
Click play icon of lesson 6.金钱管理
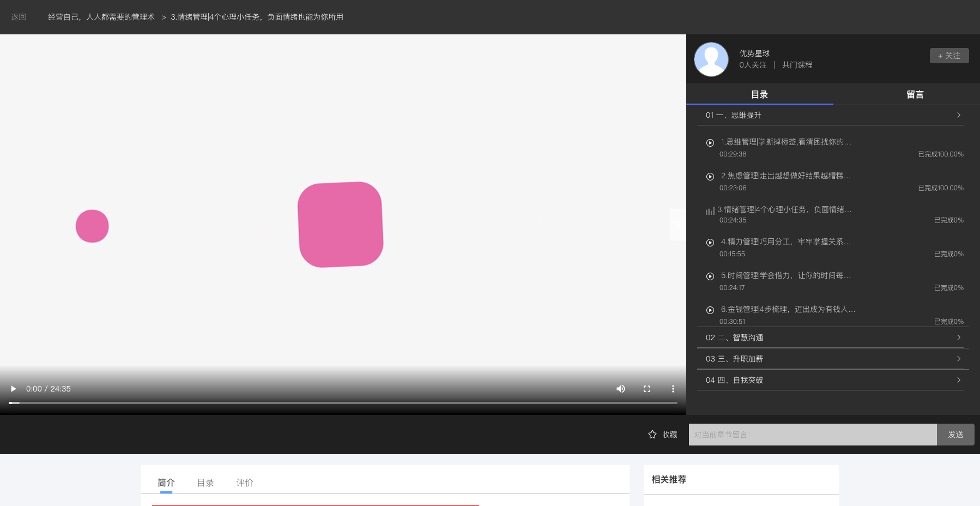(x=710, y=310)
